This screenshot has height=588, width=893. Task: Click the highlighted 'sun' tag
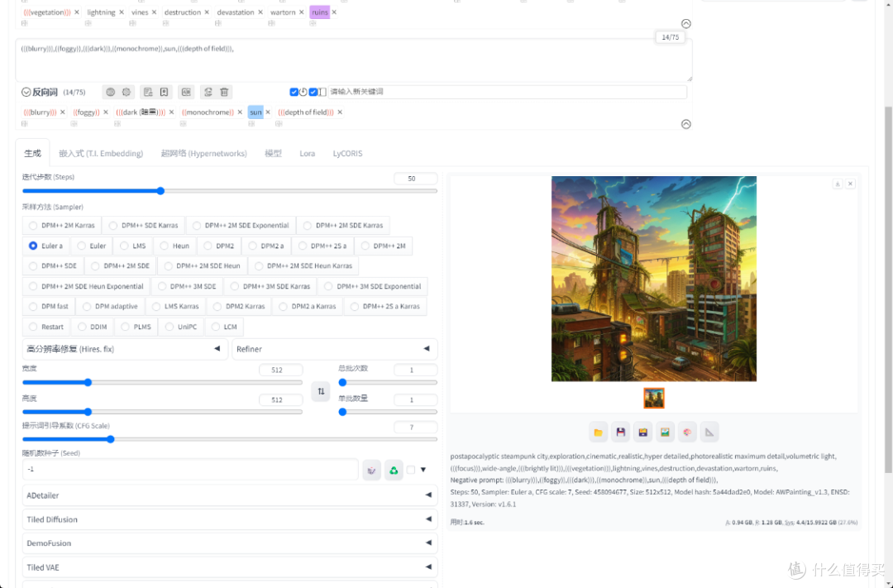click(x=255, y=112)
